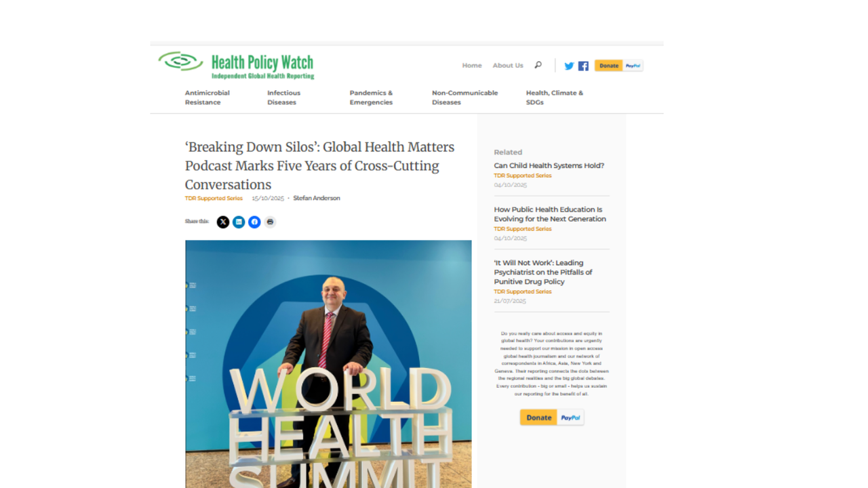This screenshot has width=868, height=488.
Task: Click the World Health Summit article photo
Action: tap(328, 364)
